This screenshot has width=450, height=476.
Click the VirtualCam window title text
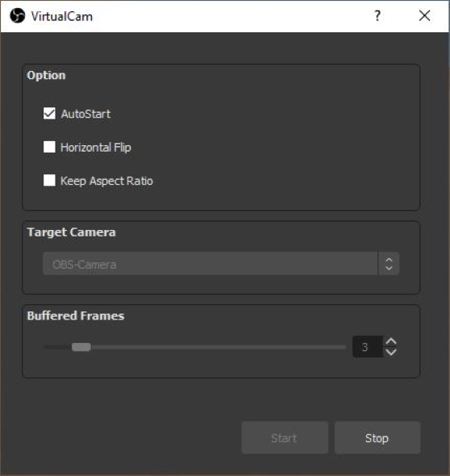tap(62, 16)
